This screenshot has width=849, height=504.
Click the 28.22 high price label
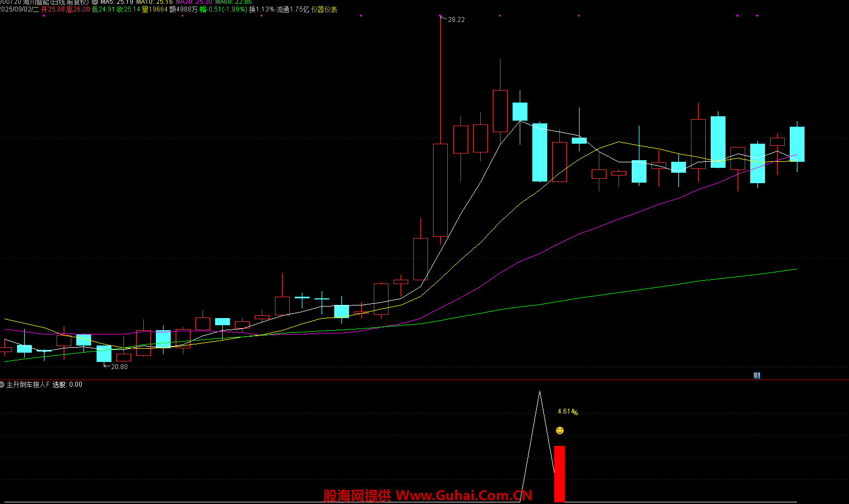click(x=456, y=20)
